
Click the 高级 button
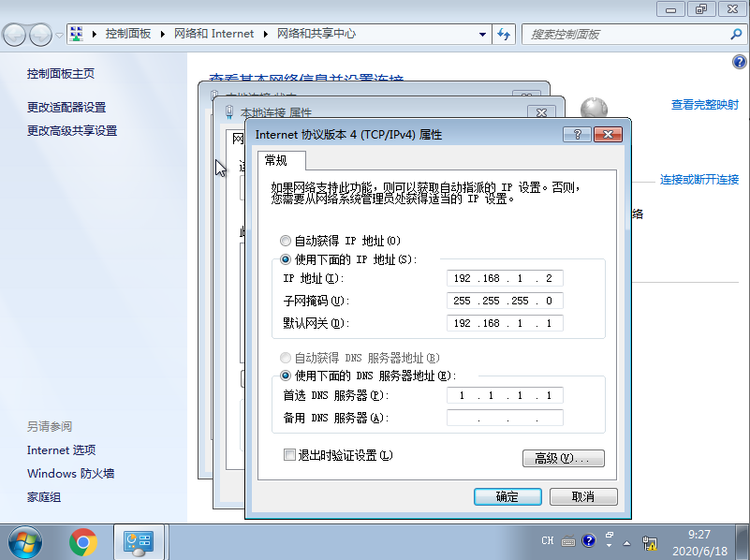point(563,458)
